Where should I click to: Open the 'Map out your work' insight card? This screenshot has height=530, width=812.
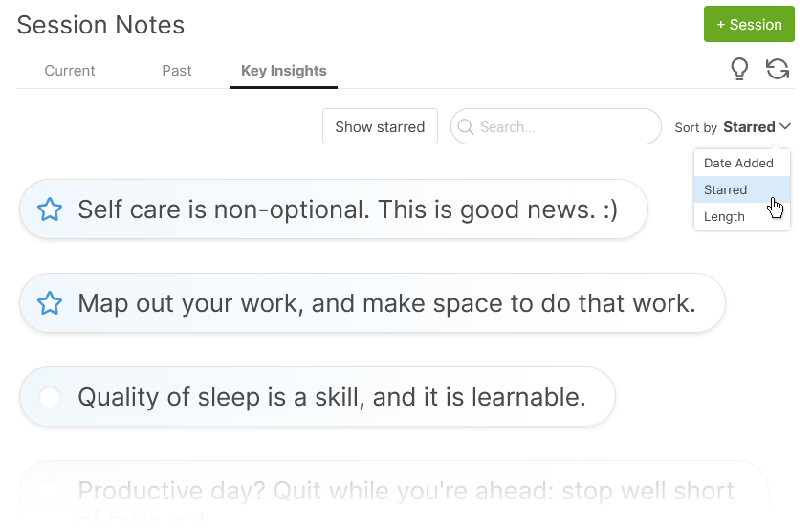(x=386, y=303)
